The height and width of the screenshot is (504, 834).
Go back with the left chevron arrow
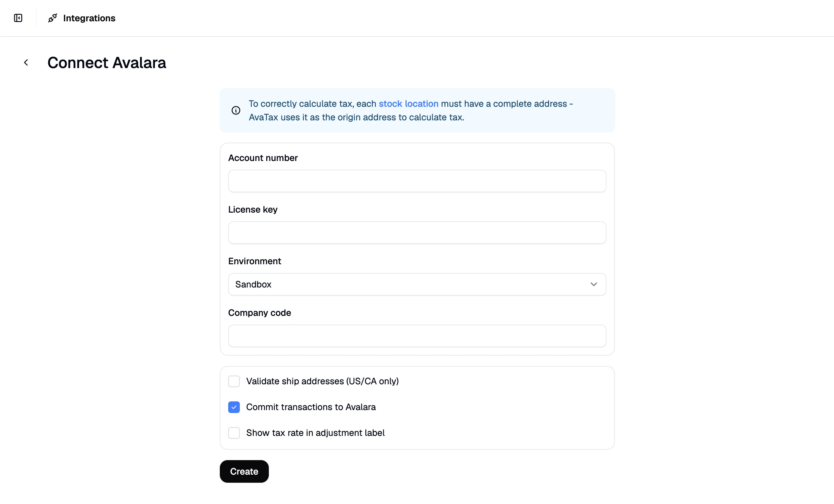[x=26, y=63]
